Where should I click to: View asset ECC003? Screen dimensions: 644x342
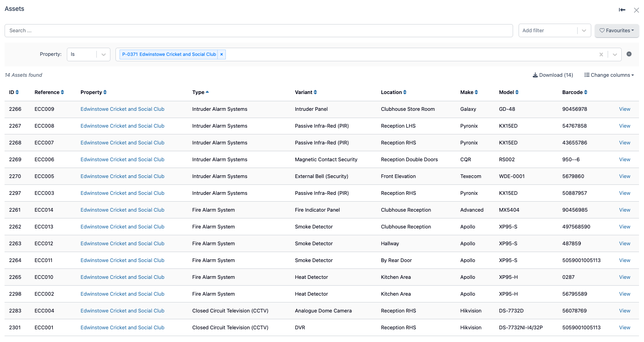[624, 193]
